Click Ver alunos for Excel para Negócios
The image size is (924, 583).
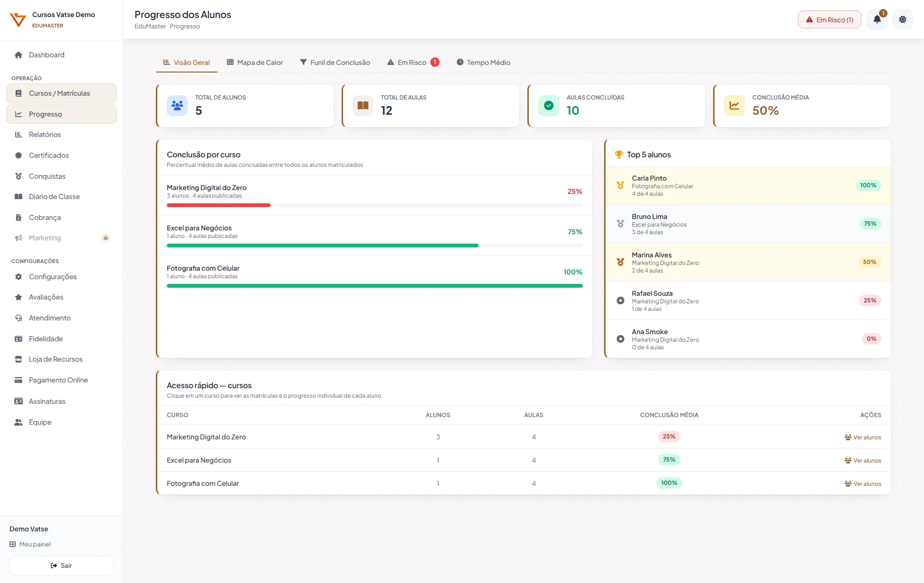[x=863, y=461]
